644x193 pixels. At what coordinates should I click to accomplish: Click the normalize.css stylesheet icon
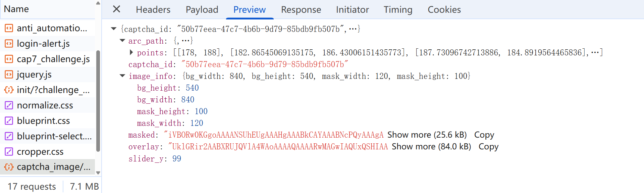pos(9,105)
